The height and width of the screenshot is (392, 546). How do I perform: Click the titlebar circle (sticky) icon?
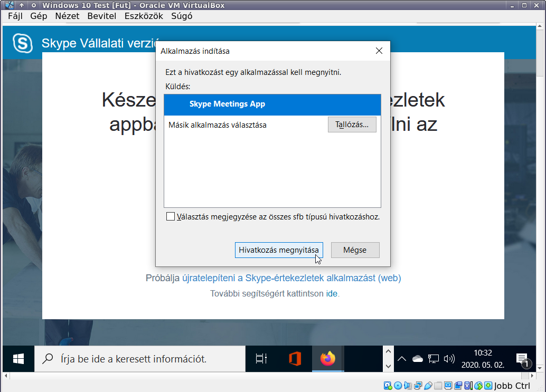(34, 5)
